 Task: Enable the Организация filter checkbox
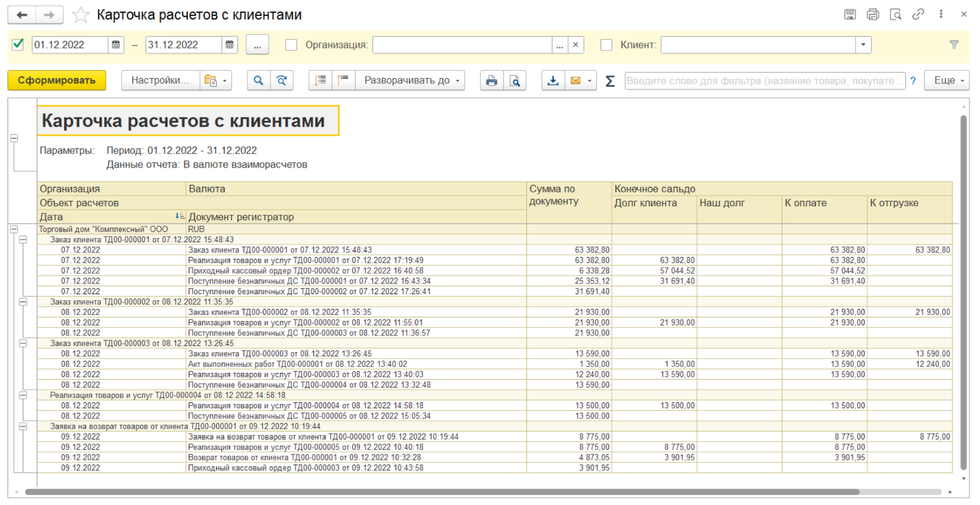[291, 45]
